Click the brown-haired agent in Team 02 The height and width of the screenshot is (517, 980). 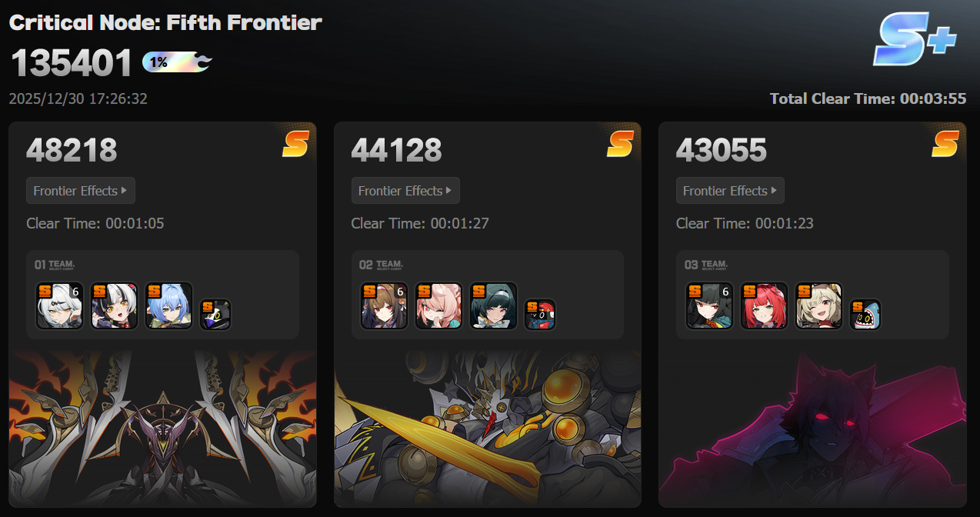(384, 305)
